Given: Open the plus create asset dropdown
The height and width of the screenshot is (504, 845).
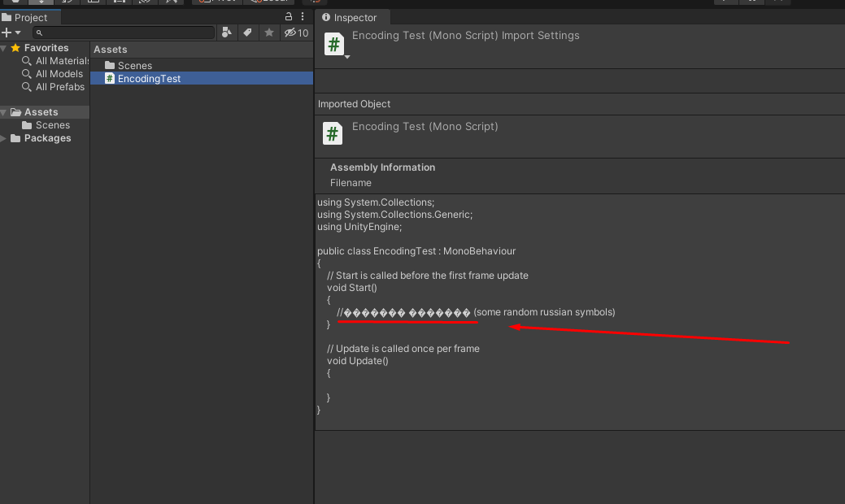Looking at the screenshot, I should pos(11,33).
